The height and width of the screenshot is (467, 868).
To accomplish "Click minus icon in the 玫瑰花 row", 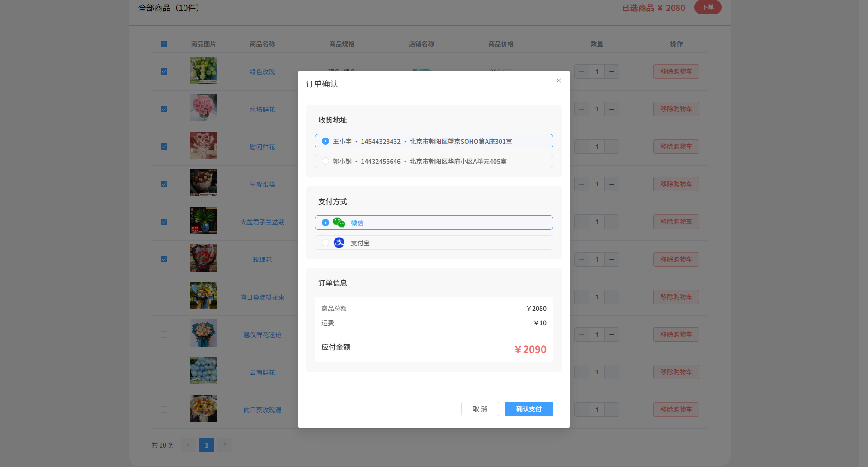I will click(581, 259).
